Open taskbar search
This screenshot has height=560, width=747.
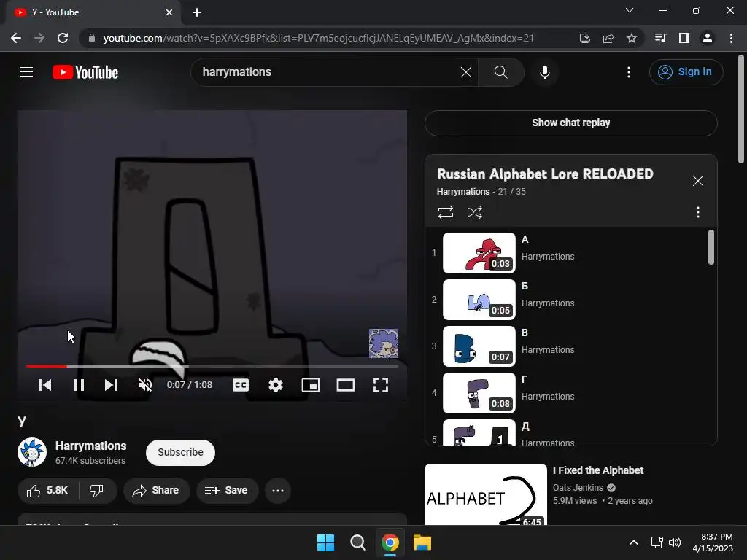point(357,542)
